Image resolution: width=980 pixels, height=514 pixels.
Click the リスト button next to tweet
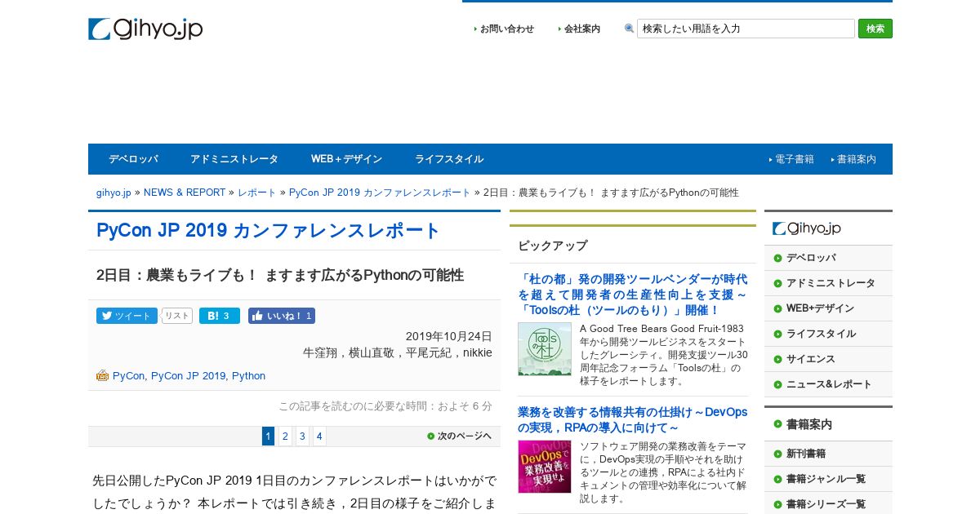[177, 316]
